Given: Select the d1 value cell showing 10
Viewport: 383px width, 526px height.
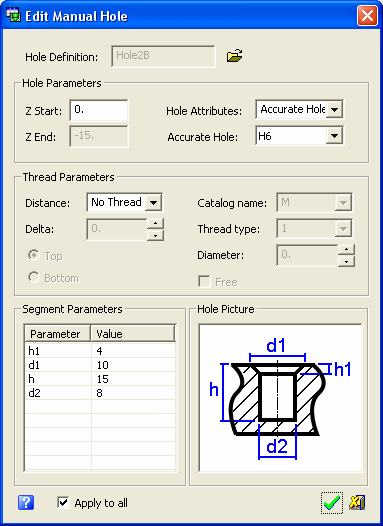Looking at the screenshot, I should pyautogui.click(x=133, y=365).
